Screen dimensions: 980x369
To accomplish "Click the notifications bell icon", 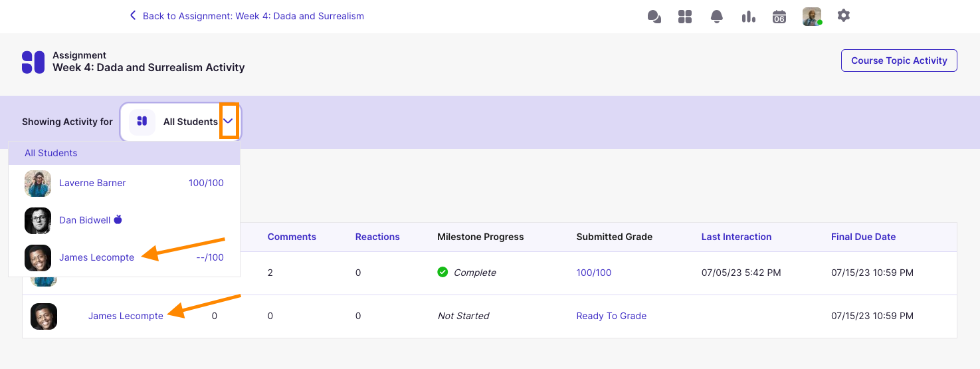I will 717,17.
